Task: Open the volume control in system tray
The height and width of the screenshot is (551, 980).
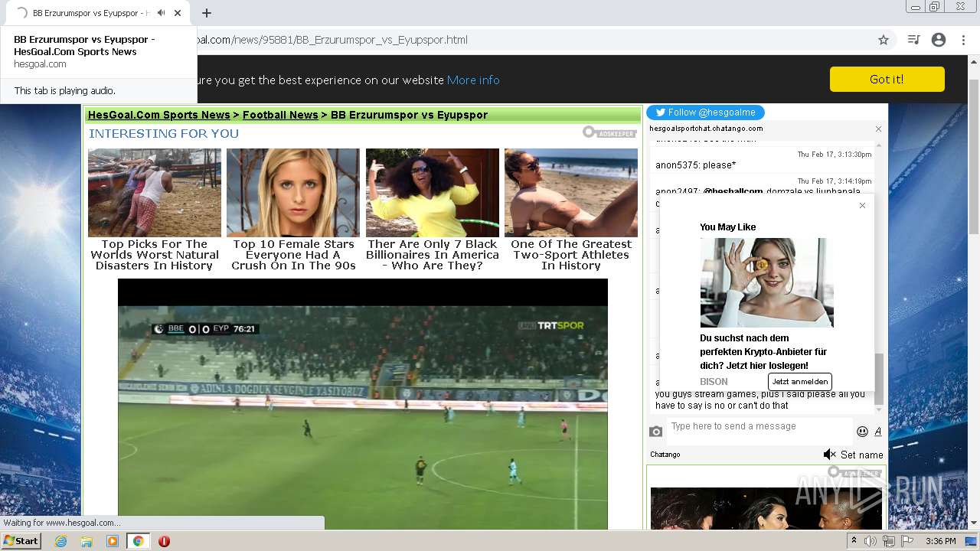Action: 871,541
